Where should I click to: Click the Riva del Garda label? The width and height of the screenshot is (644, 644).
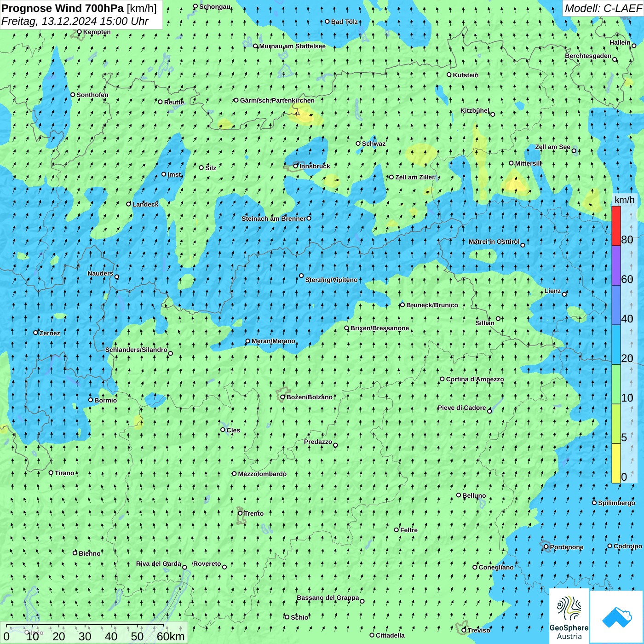coord(159,563)
